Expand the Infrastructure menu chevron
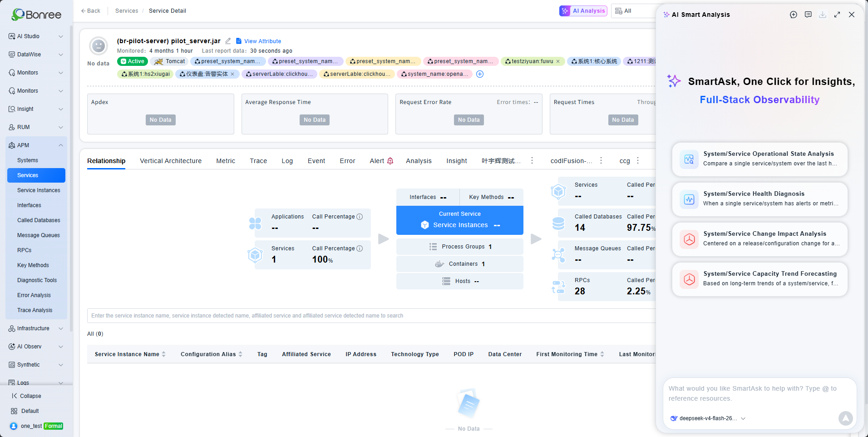The image size is (868, 437). coord(61,328)
